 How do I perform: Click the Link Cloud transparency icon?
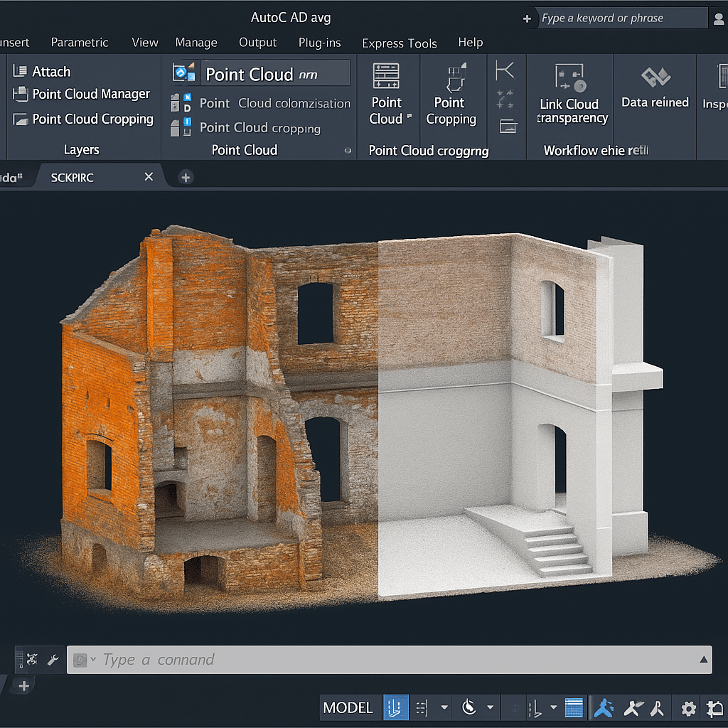coord(569,78)
